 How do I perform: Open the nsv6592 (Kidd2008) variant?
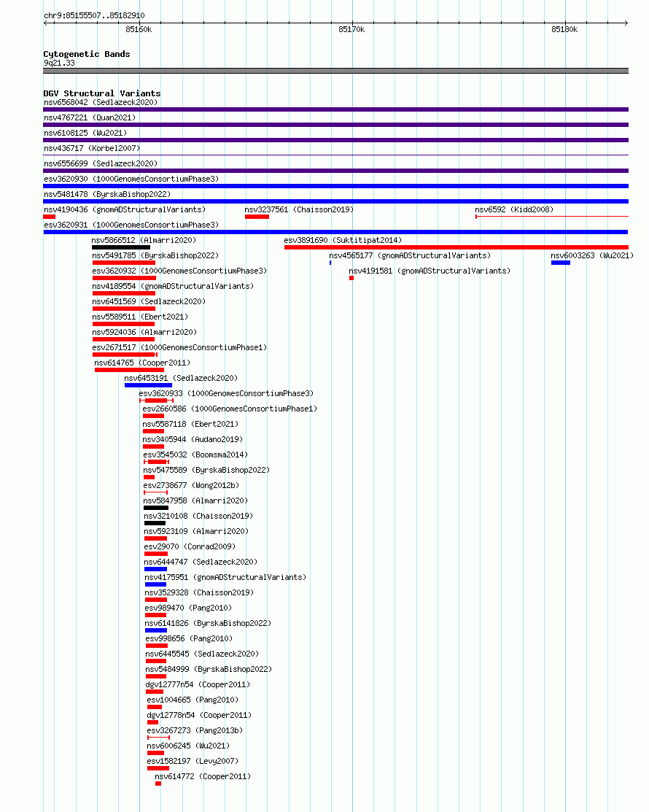click(x=514, y=209)
